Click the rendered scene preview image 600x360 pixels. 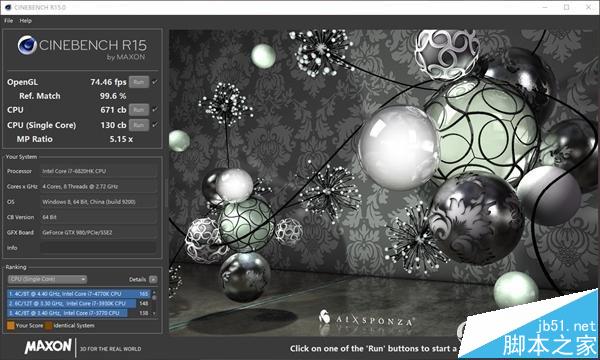click(383, 182)
